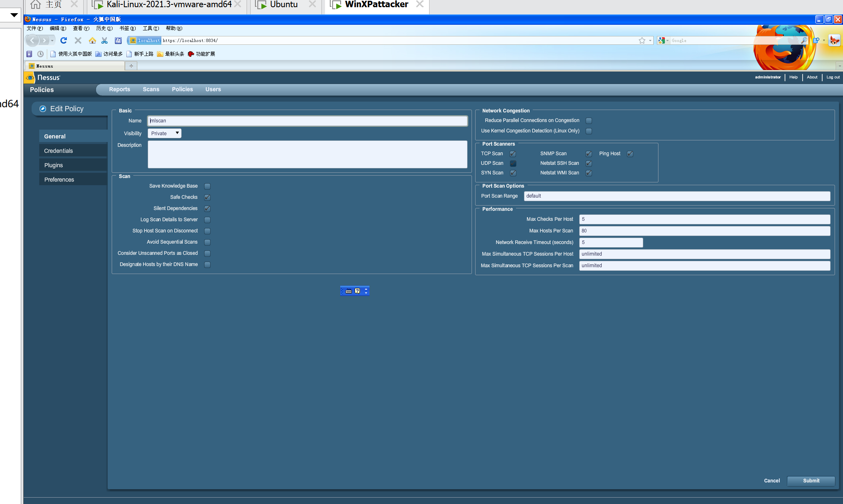Toggle the Ping Host checkbox
This screenshot has height=504, width=843.
(629, 154)
